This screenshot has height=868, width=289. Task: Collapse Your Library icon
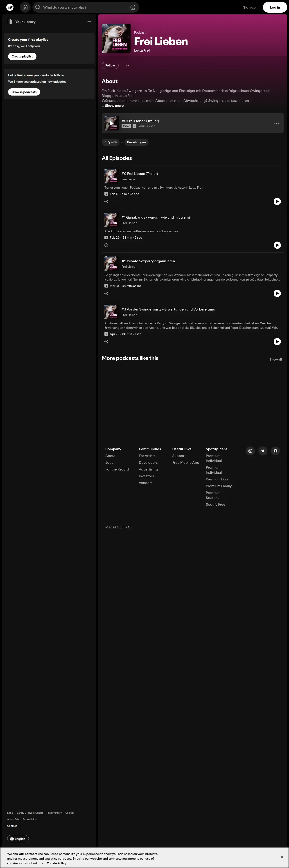(x=10, y=22)
